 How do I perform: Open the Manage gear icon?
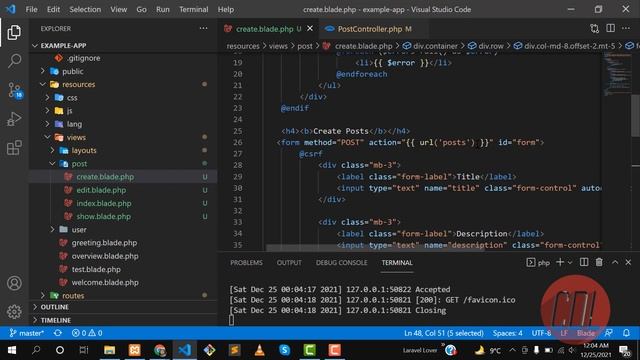point(14,312)
